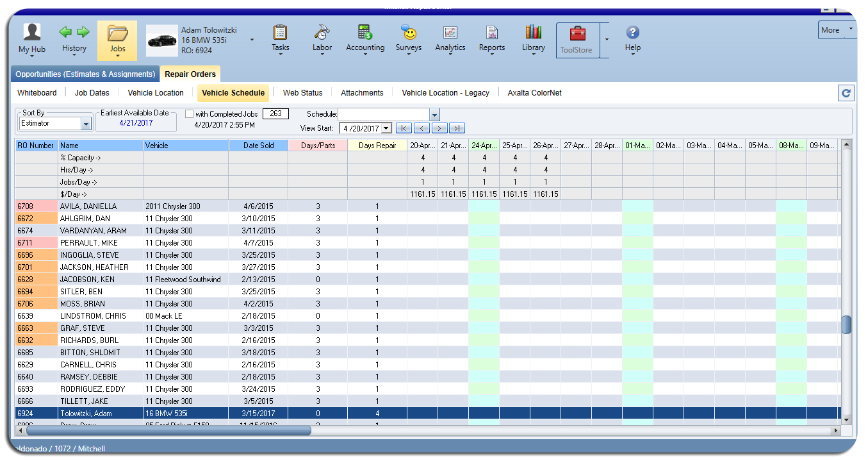Go back in History

click(x=66, y=32)
